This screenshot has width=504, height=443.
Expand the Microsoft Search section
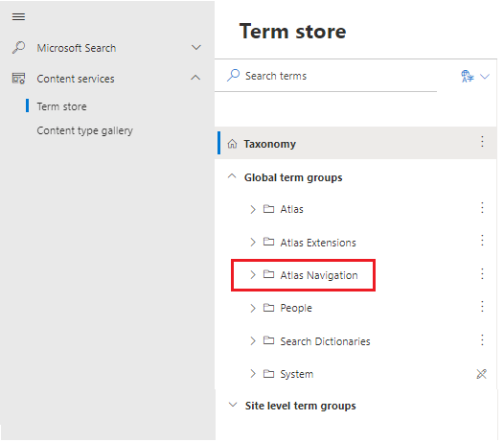pyautogui.click(x=196, y=48)
